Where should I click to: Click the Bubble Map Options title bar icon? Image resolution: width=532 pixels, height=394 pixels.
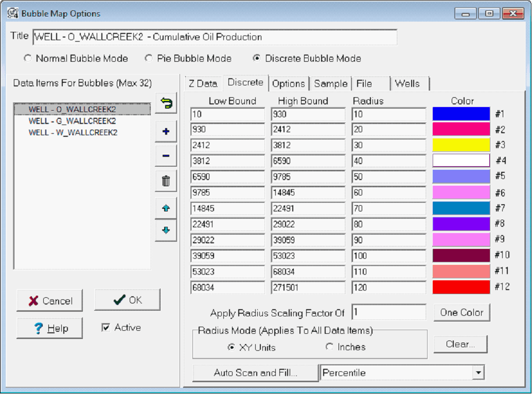click(x=13, y=13)
